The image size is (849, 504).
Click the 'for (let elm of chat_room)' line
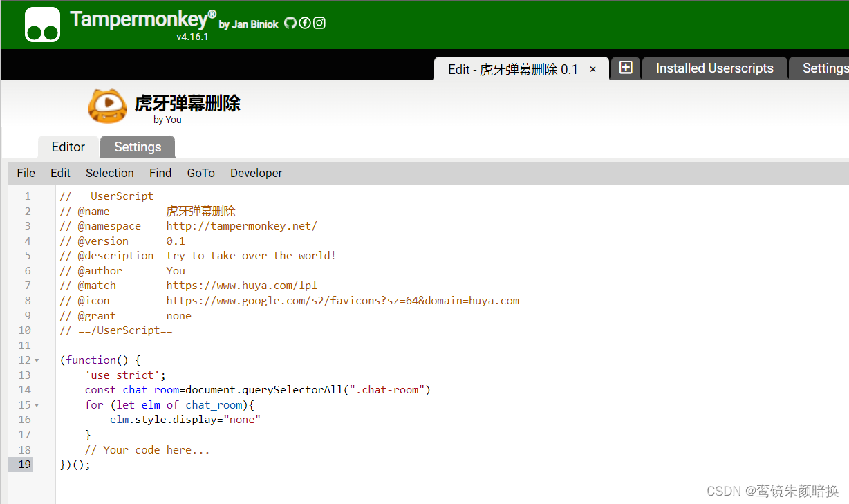(170, 405)
